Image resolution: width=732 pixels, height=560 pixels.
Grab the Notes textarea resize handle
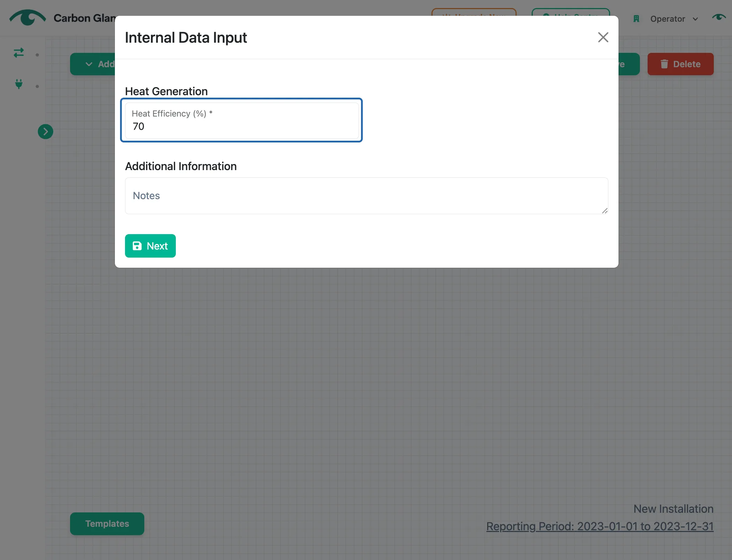(x=605, y=211)
